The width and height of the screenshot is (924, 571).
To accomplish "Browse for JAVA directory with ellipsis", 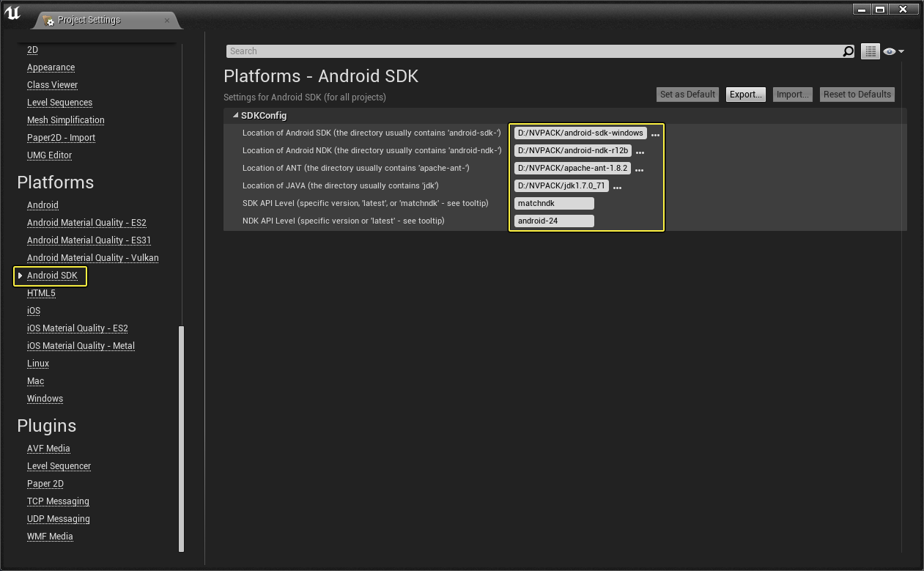I will pos(617,188).
